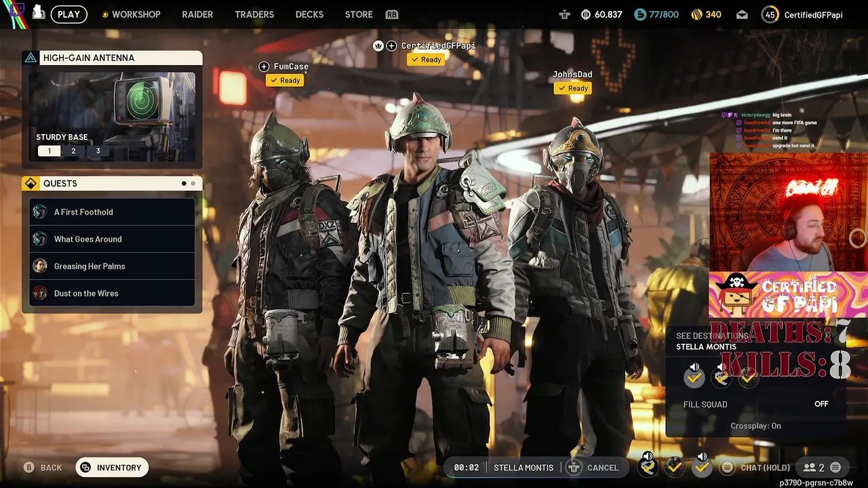The width and height of the screenshot is (868, 488).
Task: Switch to second Quests page dot
Action: pyautogui.click(x=193, y=184)
